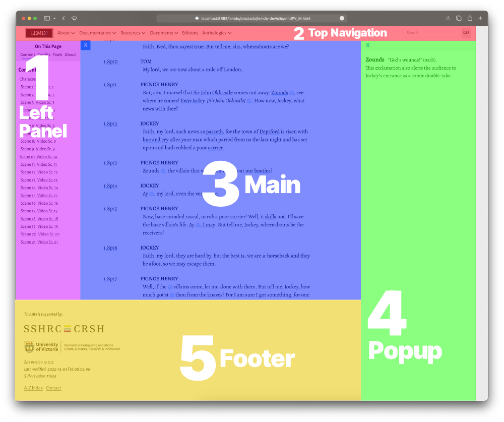Expand the About dropdown menu
504x422 pixels.
[66, 32]
